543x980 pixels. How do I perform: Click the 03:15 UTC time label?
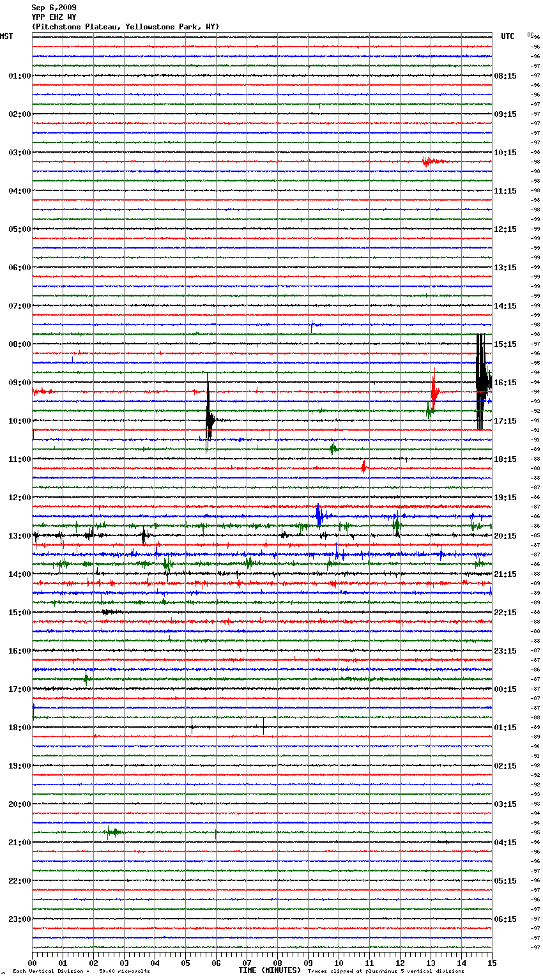click(505, 804)
